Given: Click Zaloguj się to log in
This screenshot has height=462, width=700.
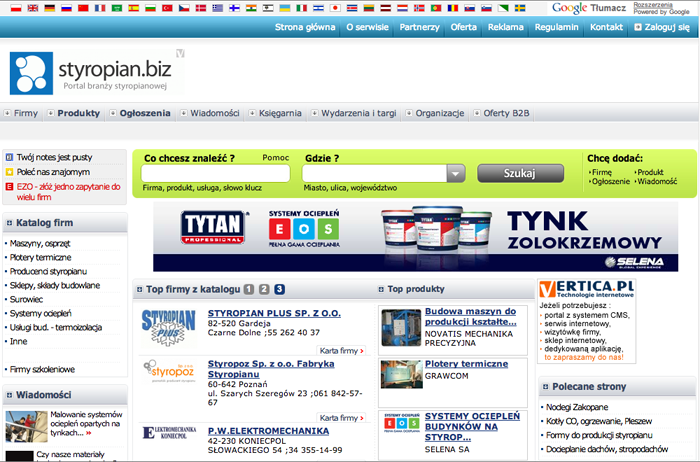Looking at the screenshot, I should (662, 27).
